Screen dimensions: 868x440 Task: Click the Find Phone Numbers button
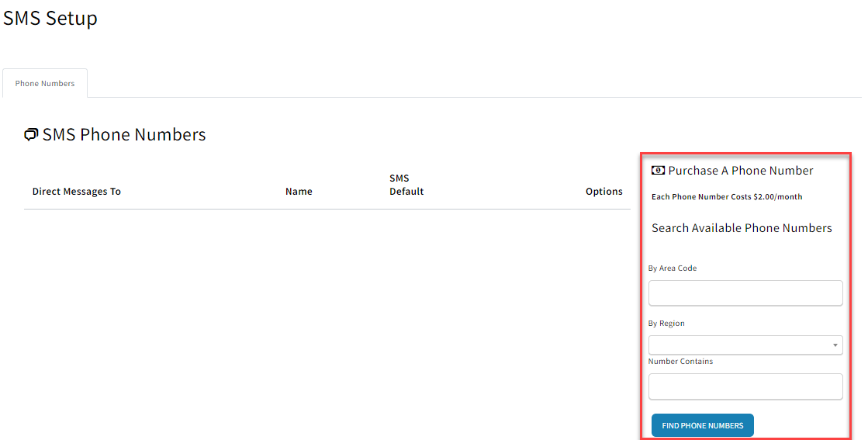703,425
